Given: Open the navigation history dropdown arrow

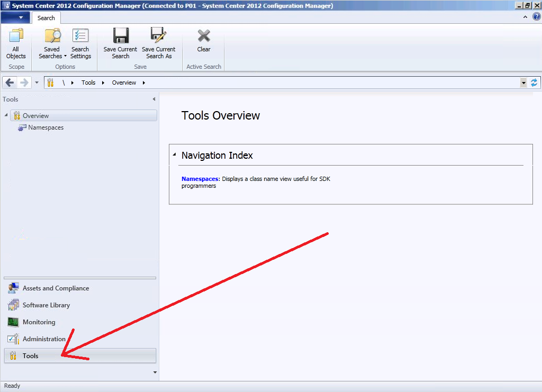Looking at the screenshot, I should pyautogui.click(x=37, y=83).
